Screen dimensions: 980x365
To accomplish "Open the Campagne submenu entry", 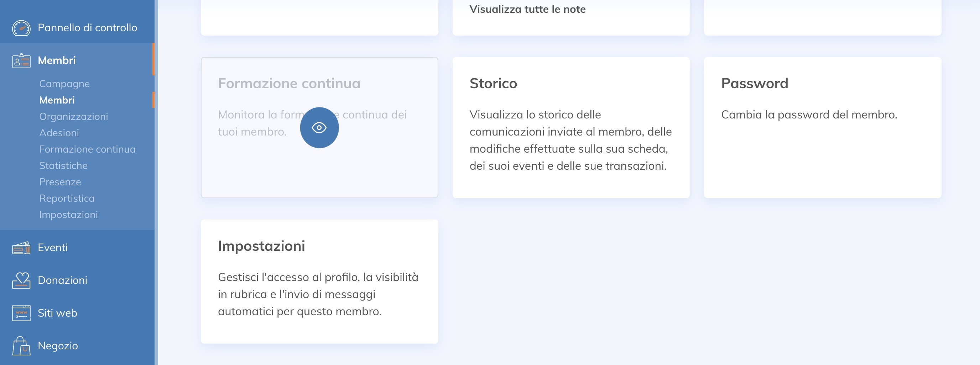I will coord(64,84).
